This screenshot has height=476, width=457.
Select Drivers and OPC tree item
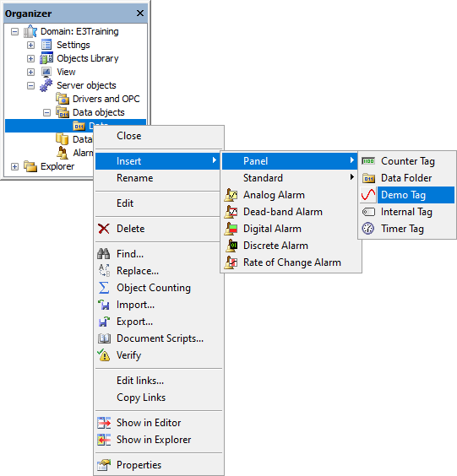pyautogui.click(x=106, y=99)
